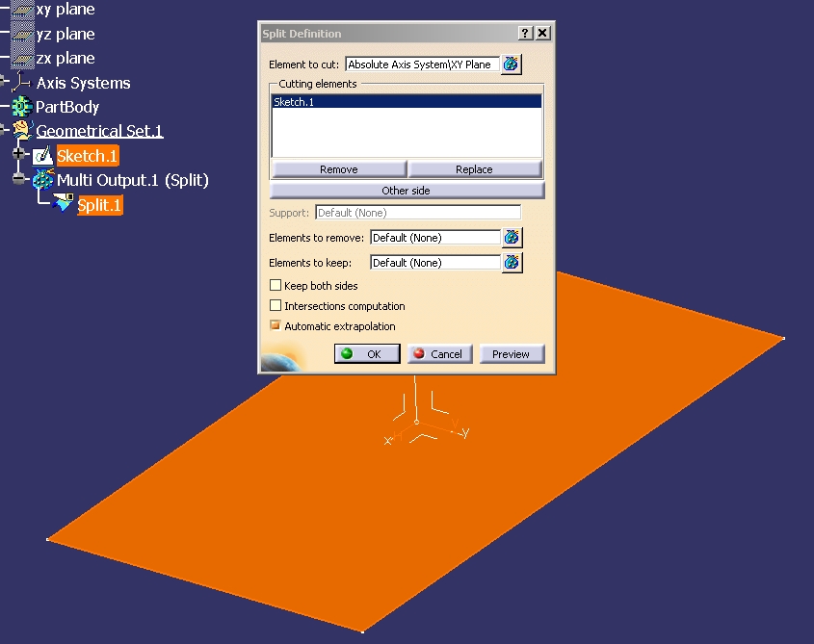Select Sketch.1 in Cutting elements list

pyautogui.click(x=407, y=102)
